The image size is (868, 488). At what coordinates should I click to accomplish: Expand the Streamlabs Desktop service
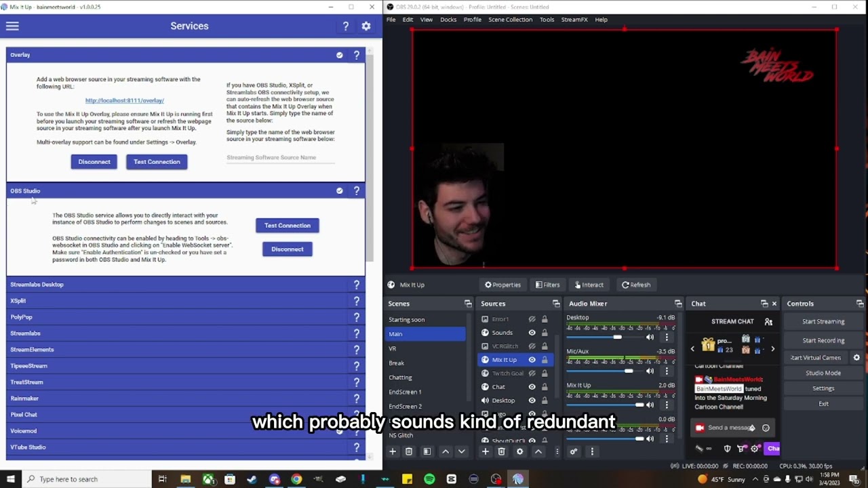pos(186,285)
